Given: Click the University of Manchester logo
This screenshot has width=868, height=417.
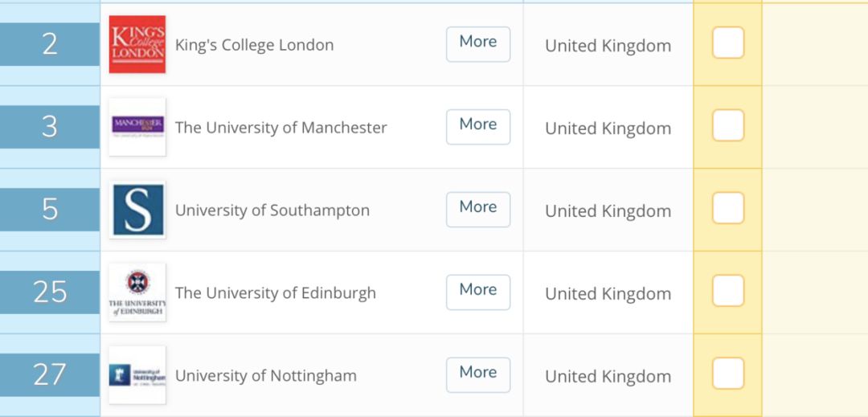Looking at the screenshot, I should [137, 127].
